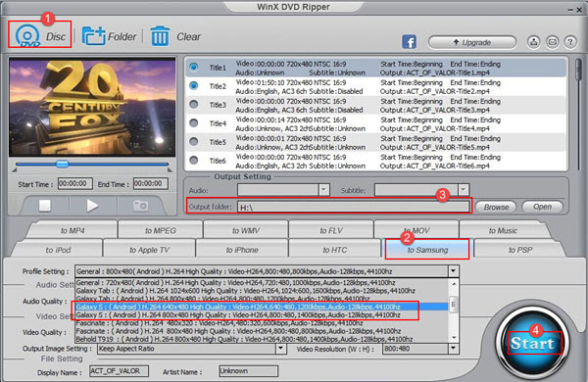The width and height of the screenshot is (588, 382).
Task: Move the preview seek slider handle
Action: pyautogui.click(x=63, y=164)
